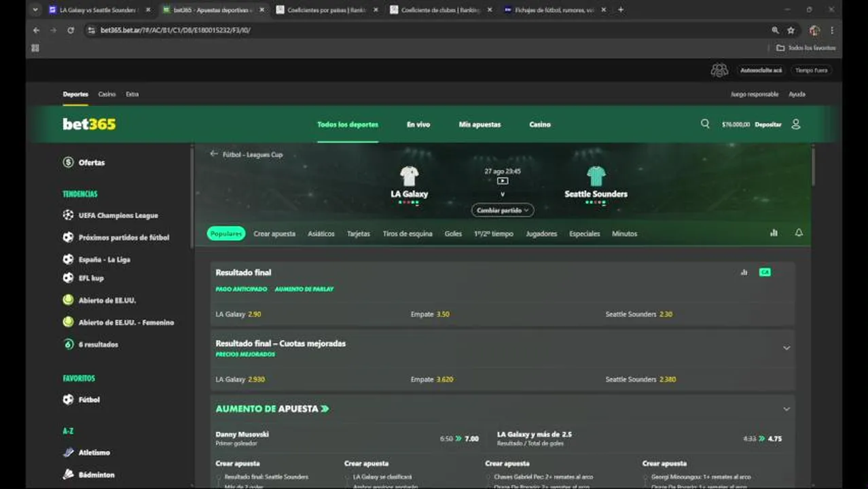Click the live stream play icon below the match time
Screen dimensions: 868x489
(x=502, y=181)
